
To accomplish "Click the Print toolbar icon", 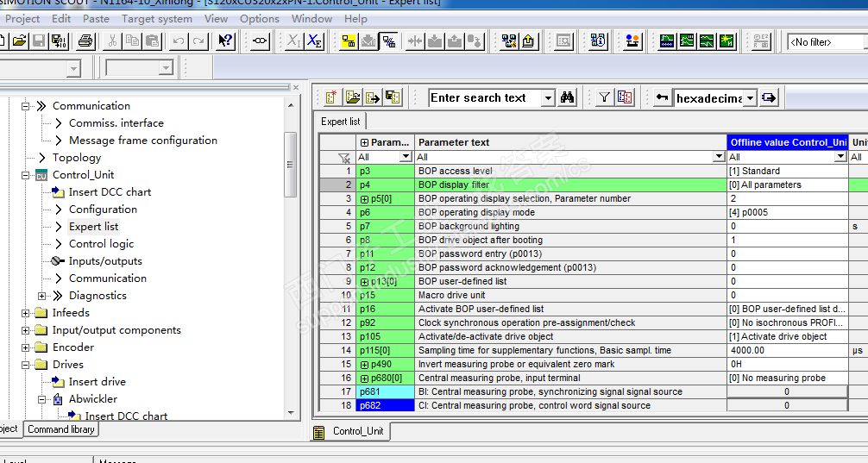I will 85,41.
